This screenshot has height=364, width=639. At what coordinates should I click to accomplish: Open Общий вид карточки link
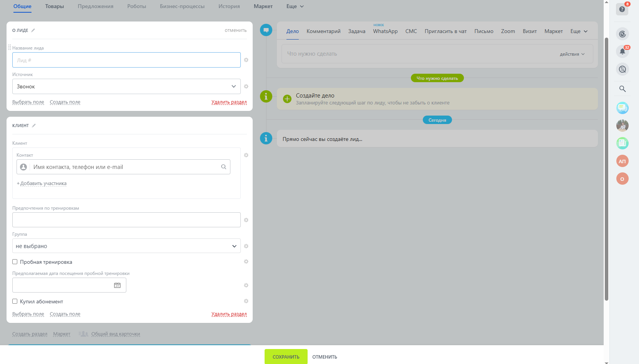click(x=116, y=334)
